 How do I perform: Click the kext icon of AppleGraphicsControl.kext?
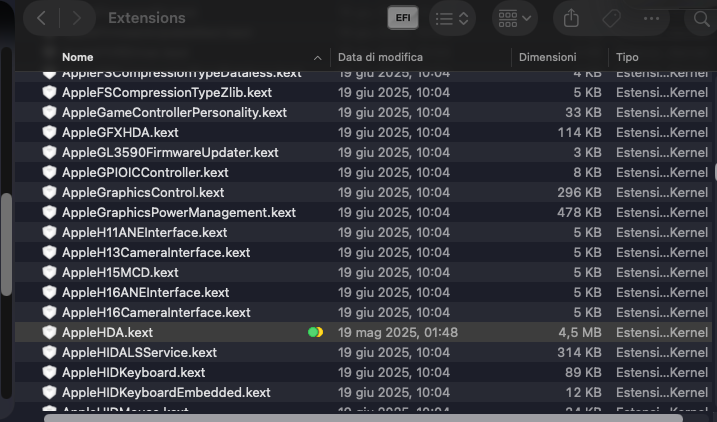click(x=49, y=192)
